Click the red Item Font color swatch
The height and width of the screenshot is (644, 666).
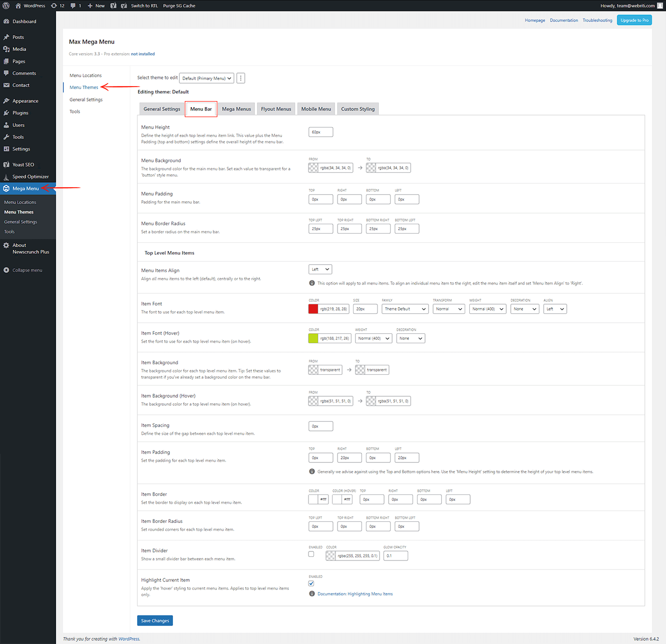pos(313,309)
